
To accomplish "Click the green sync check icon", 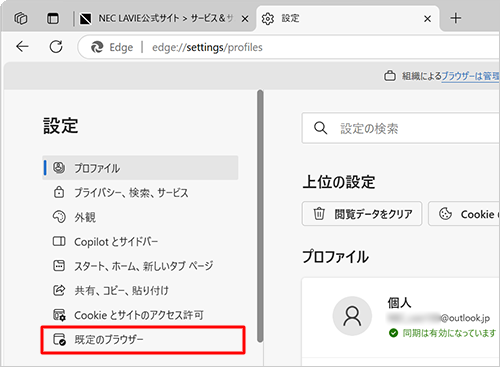I will point(394,333).
